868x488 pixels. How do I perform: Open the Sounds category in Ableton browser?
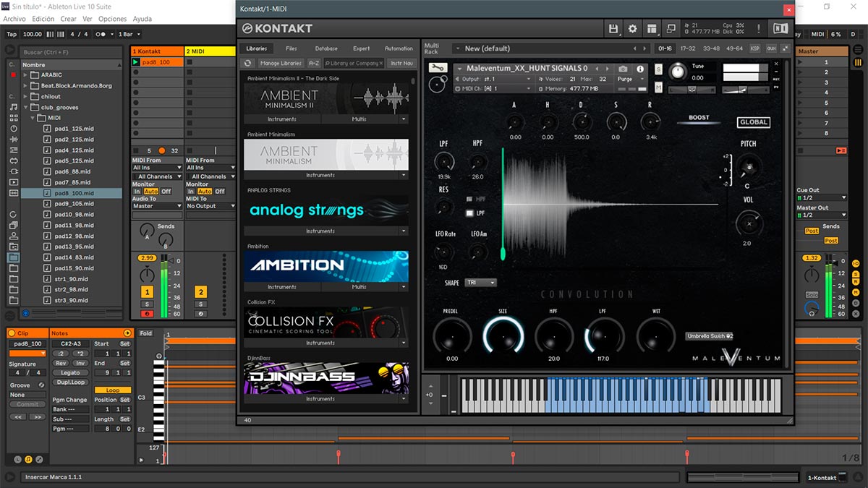(14, 107)
